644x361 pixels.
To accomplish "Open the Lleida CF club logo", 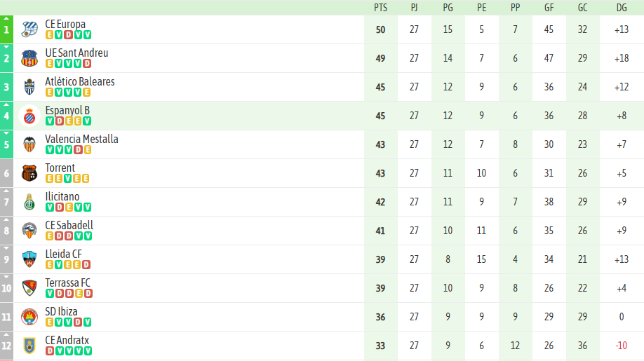I will 29,259.
